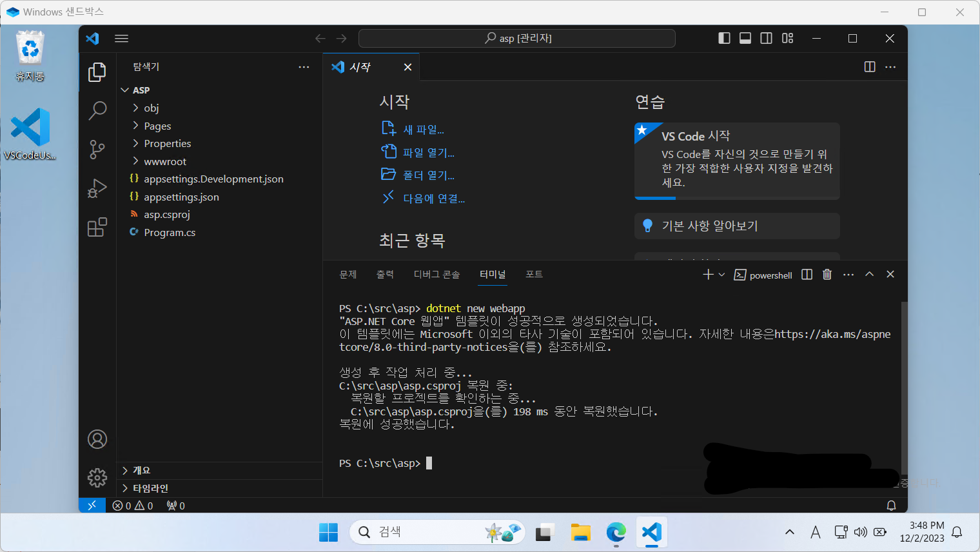Open the Program.cs file
The width and height of the screenshot is (980, 552).
point(219,232)
